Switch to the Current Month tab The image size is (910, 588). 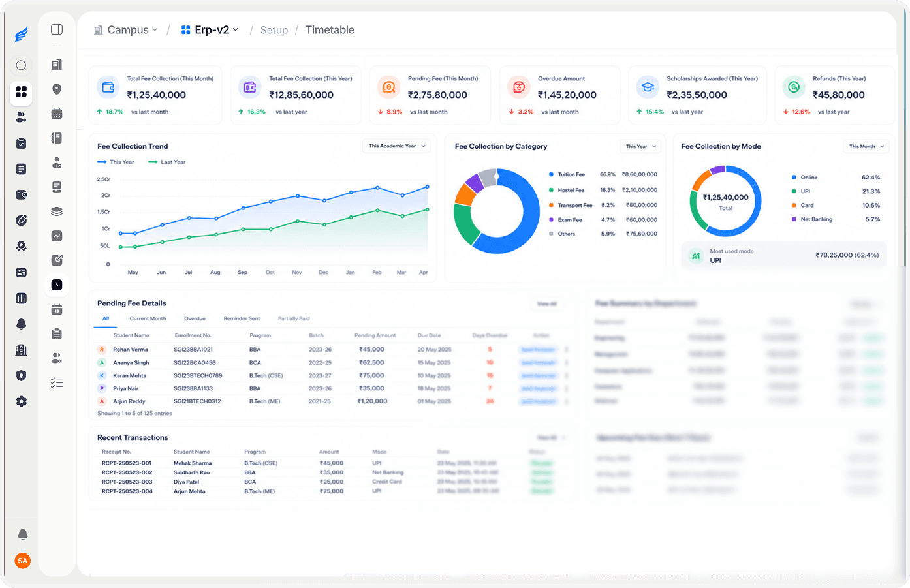(148, 318)
